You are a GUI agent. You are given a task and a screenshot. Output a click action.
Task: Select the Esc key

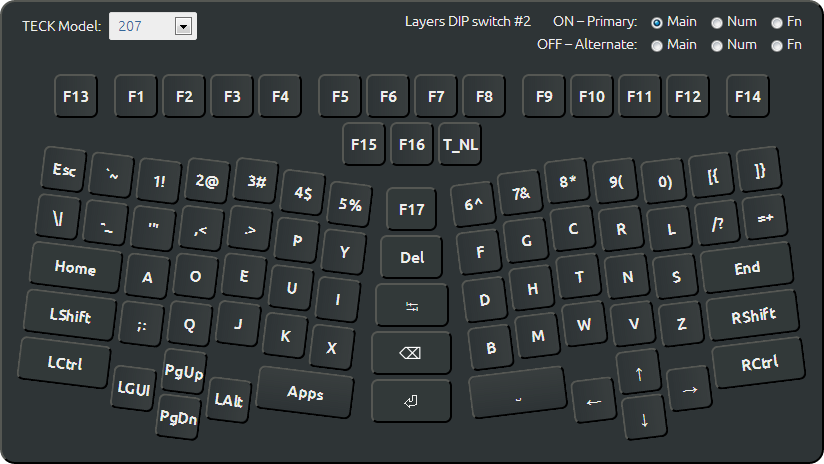click(x=64, y=169)
